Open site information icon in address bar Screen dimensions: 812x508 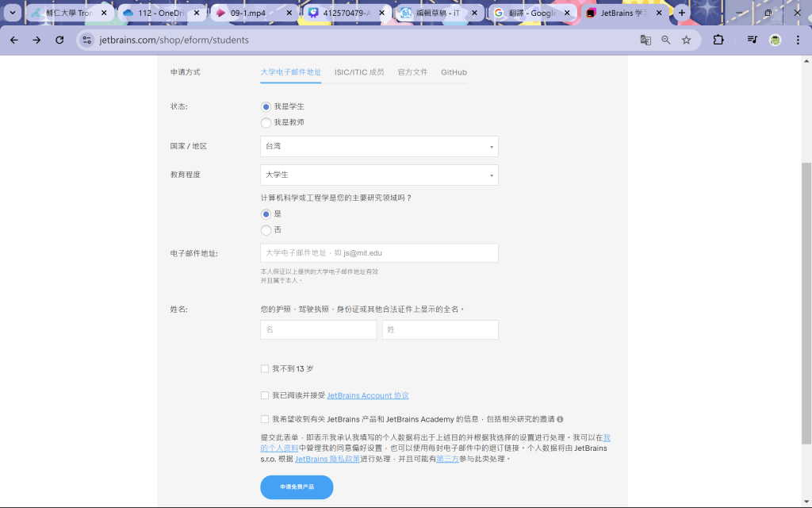[87, 40]
